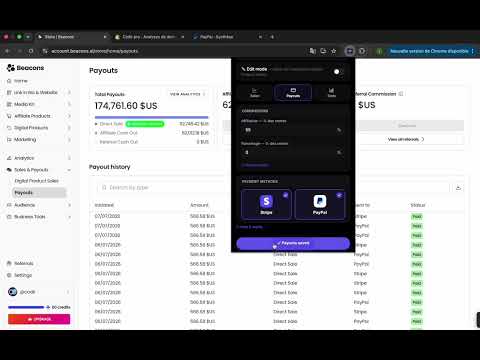The height and width of the screenshot is (360, 480).
Task: Expand the Analytics submenu chevron
Action: pyautogui.click(x=69, y=158)
